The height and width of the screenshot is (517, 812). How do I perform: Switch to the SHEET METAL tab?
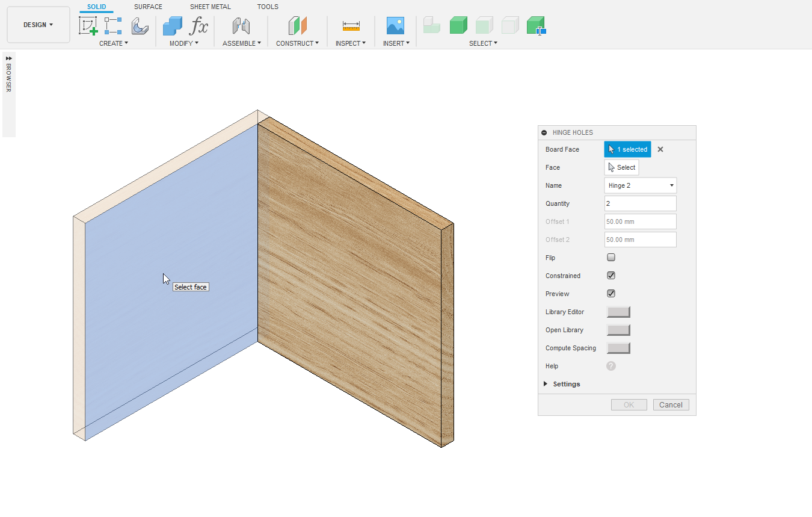[x=210, y=7]
